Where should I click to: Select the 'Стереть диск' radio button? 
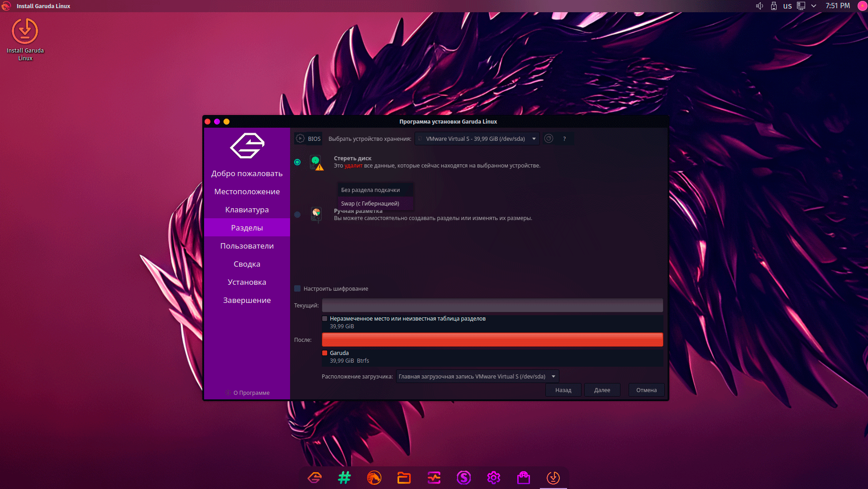coord(297,162)
